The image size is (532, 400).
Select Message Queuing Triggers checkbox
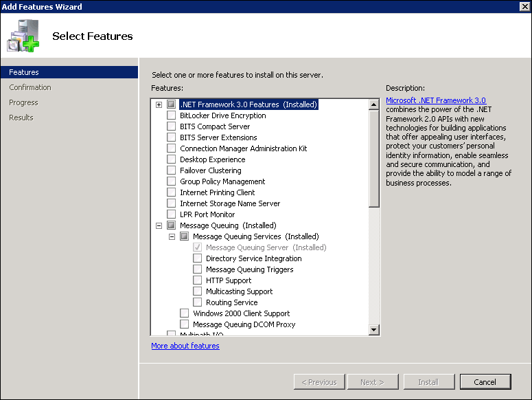198,269
